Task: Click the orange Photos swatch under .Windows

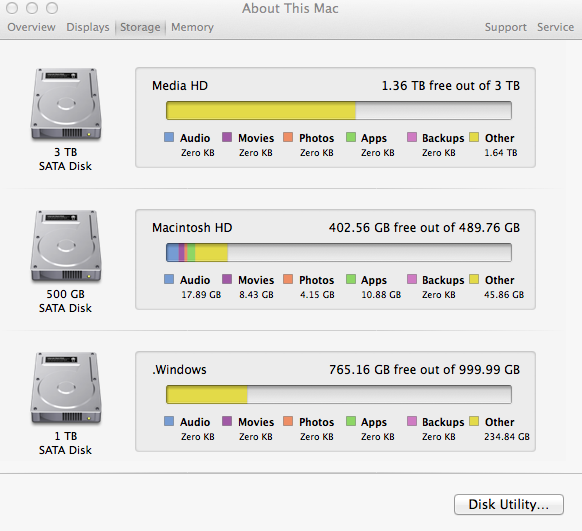Action: click(288, 421)
